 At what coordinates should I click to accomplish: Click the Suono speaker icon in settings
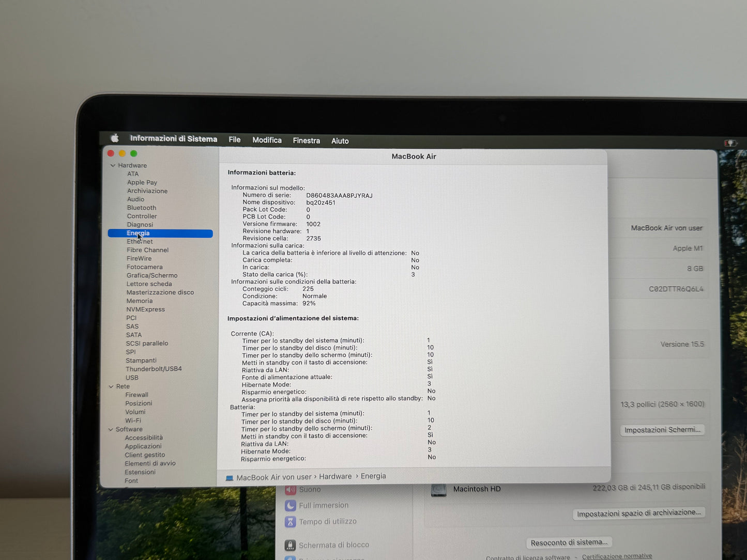[291, 489]
